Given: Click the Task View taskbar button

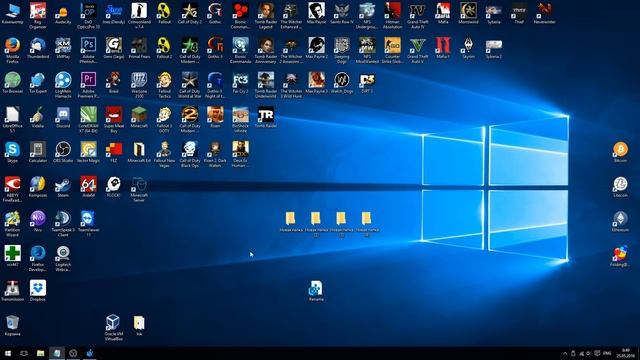Looking at the screenshot, I should pos(24,353).
